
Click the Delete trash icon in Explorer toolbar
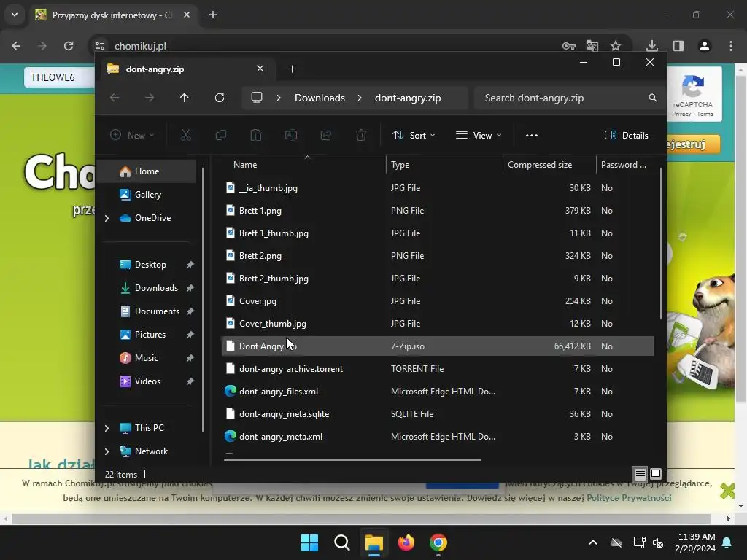pos(361,135)
